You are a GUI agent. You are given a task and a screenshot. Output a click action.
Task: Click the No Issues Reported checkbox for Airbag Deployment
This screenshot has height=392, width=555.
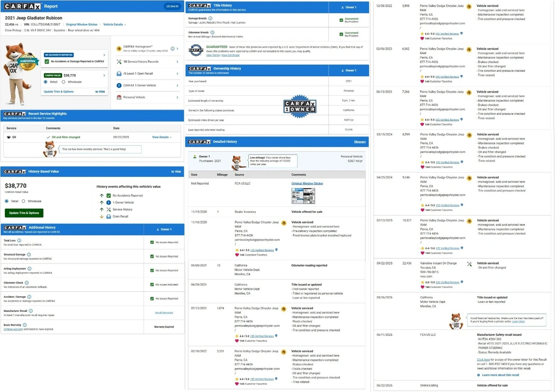pos(152,271)
